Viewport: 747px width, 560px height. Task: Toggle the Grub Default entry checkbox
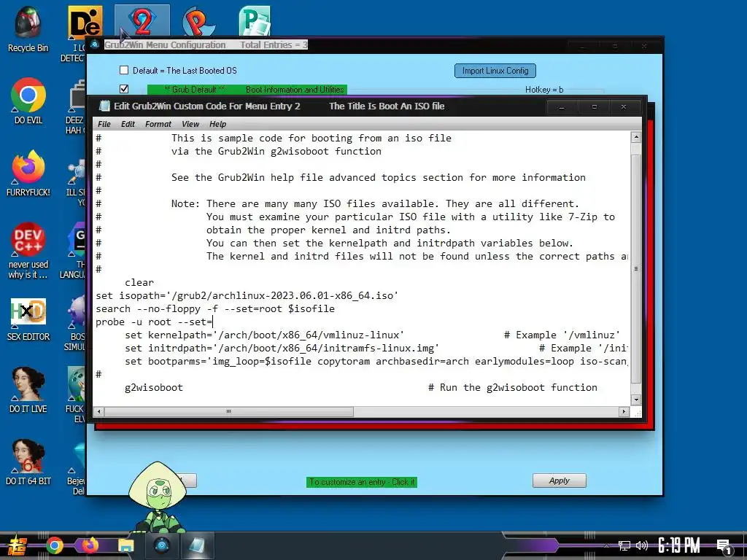click(x=124, y=89)
